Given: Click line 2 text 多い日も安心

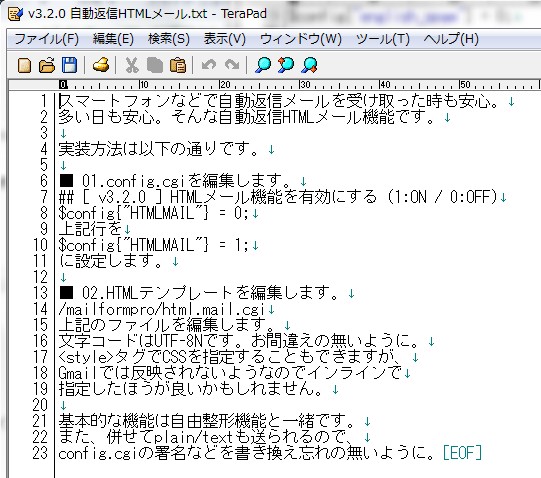Looking at the screenshot, I should (107, 117).
